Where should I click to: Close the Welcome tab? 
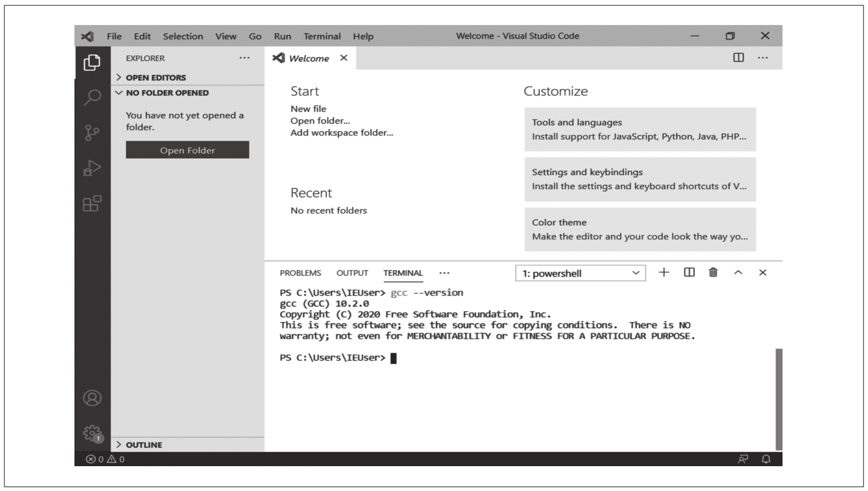coord(344,58)
